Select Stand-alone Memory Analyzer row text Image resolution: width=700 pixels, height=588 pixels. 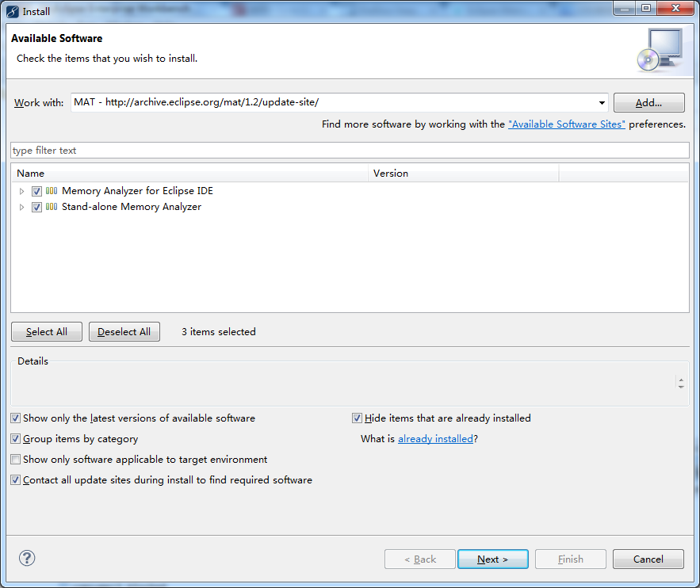132,207
